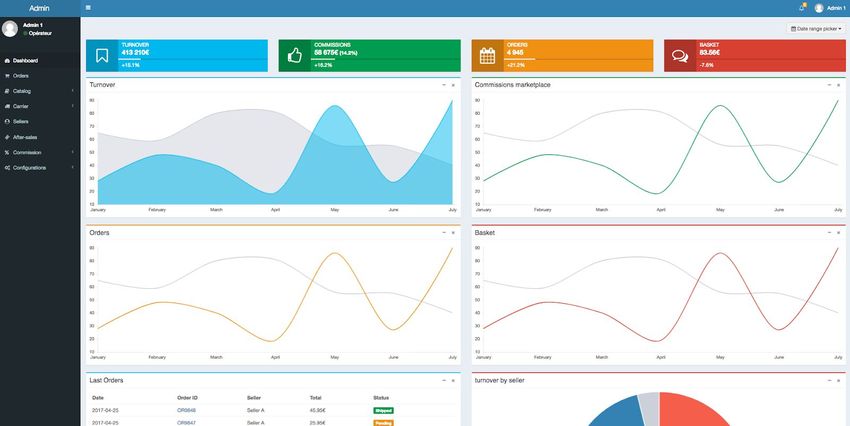This screenshot has width=850, height=426.
Task: Click the Orders calendar icon tile
Action: pyautogui.click(x=487, y=55)
